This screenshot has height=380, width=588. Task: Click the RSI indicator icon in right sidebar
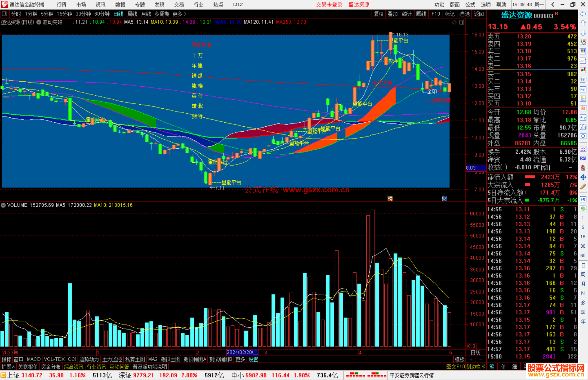[583, 158]
